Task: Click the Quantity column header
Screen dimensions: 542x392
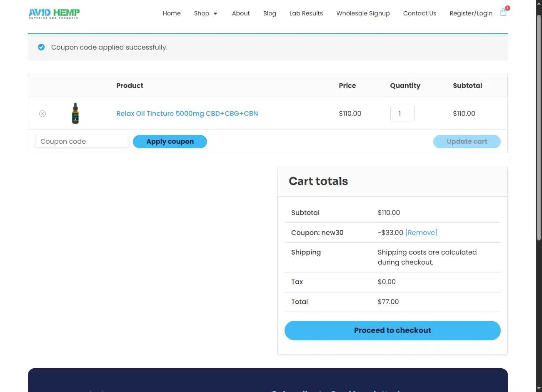Action: (405, 85)
